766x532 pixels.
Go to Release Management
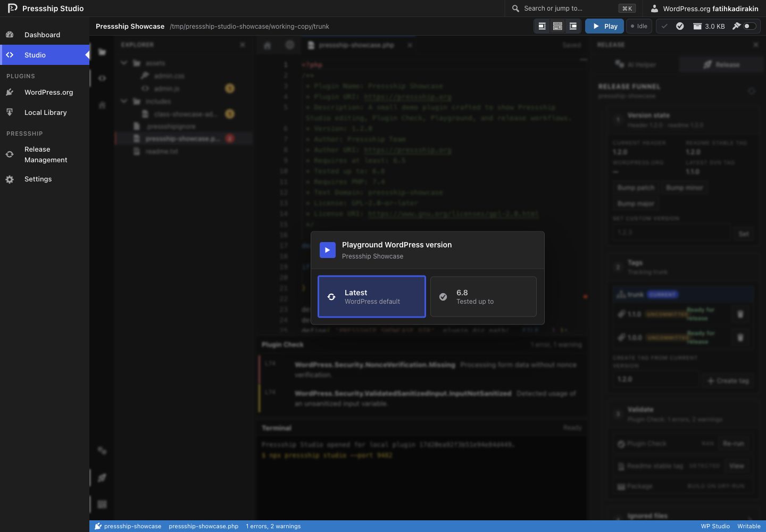tap(45, 154)
